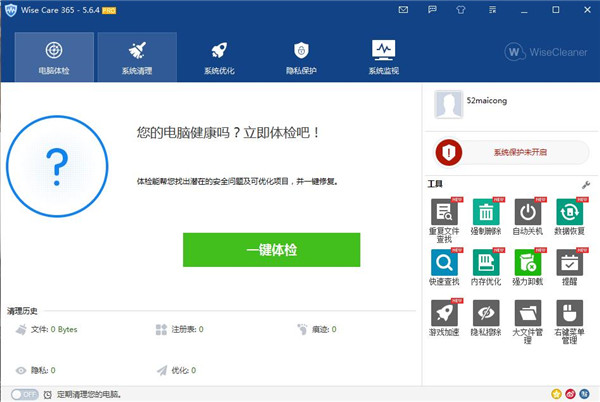Open the 内存优化 tool
The image size is (600, 402).
(486, 267)
